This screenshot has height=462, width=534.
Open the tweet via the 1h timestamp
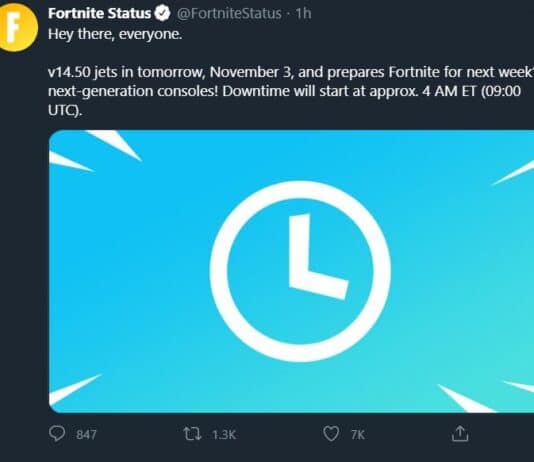click(303, 13)
